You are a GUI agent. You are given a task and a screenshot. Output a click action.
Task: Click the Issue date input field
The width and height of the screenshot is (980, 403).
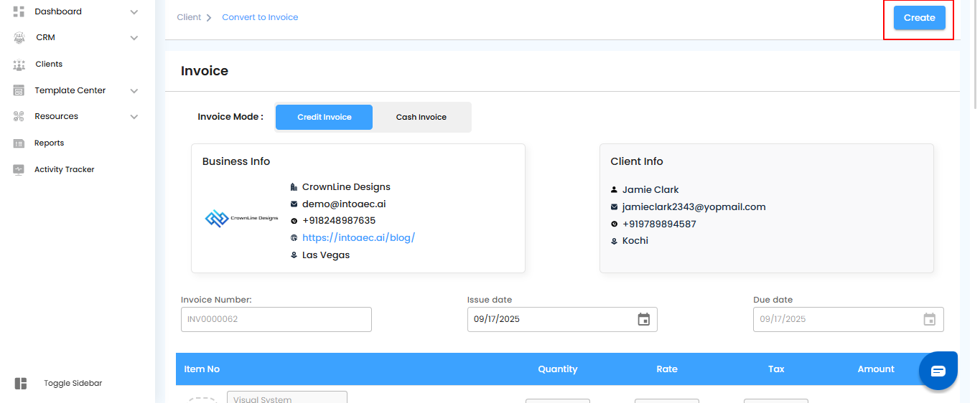(x=562, y=319)
